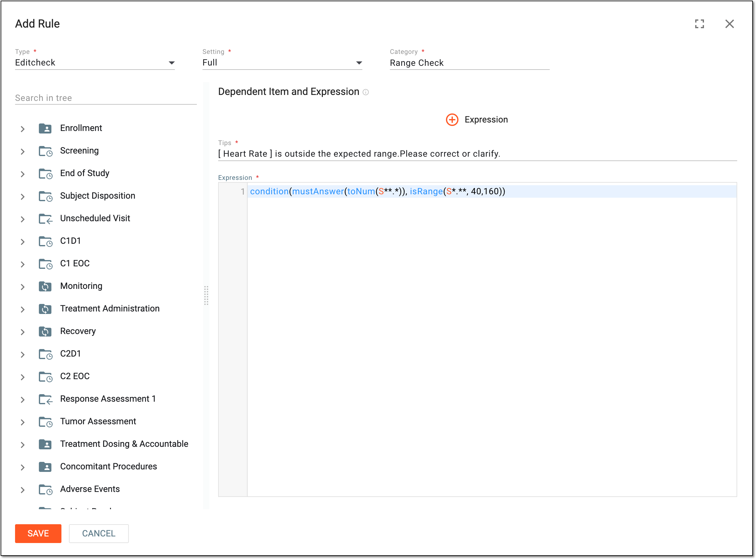The height and width of the screenshot is (559, 756).
Task: Expand the C1 EOC tree node
Action: (23, 264)
